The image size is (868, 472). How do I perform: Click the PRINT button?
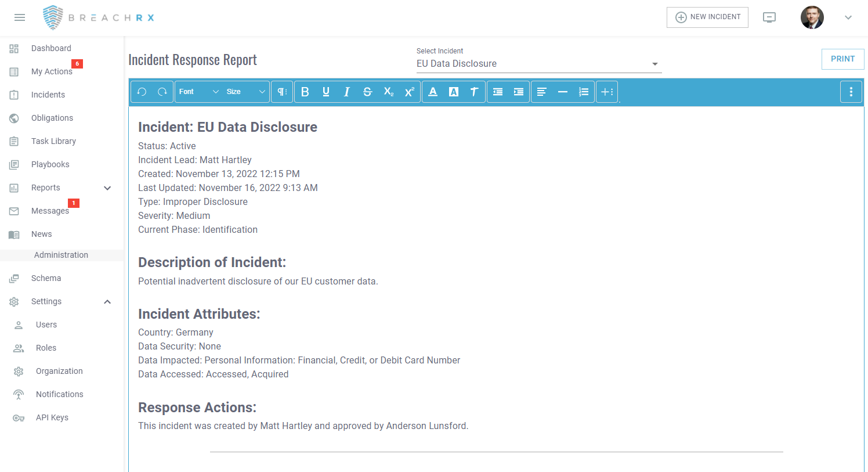pyautogui.click(x=842, y=59)
